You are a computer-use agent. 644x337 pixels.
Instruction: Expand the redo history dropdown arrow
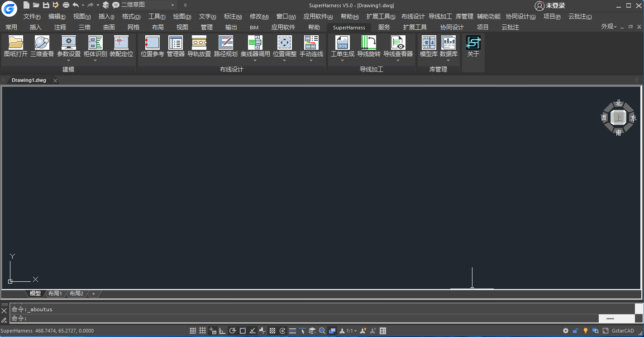click(x=98, y=5)
